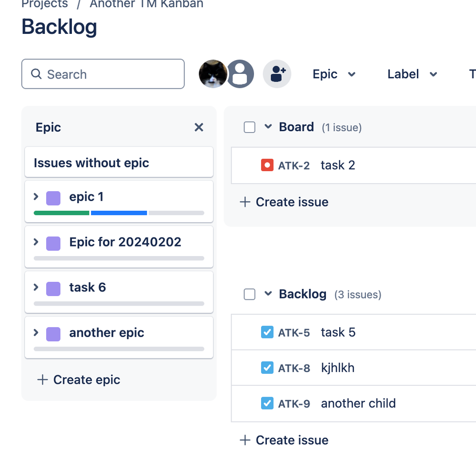Open issue key ATK-8
The height and width of the screenshot is (473, 476).
294,369
